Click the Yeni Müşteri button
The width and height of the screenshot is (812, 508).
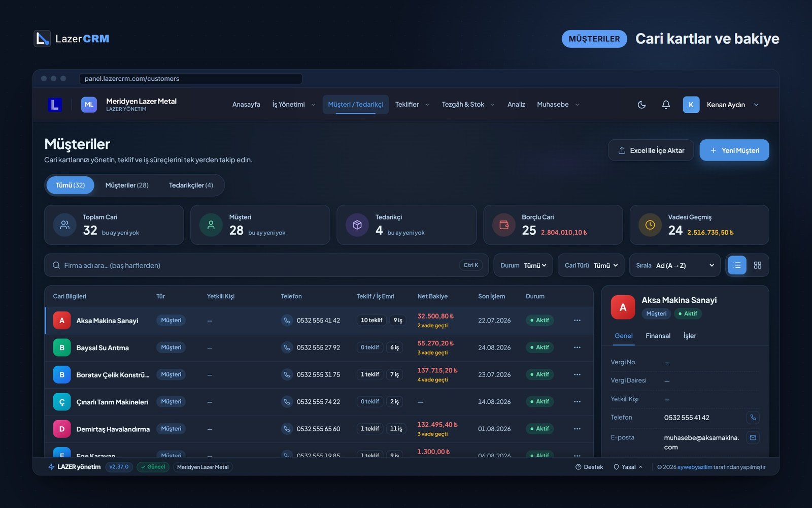tap(734, 150)
